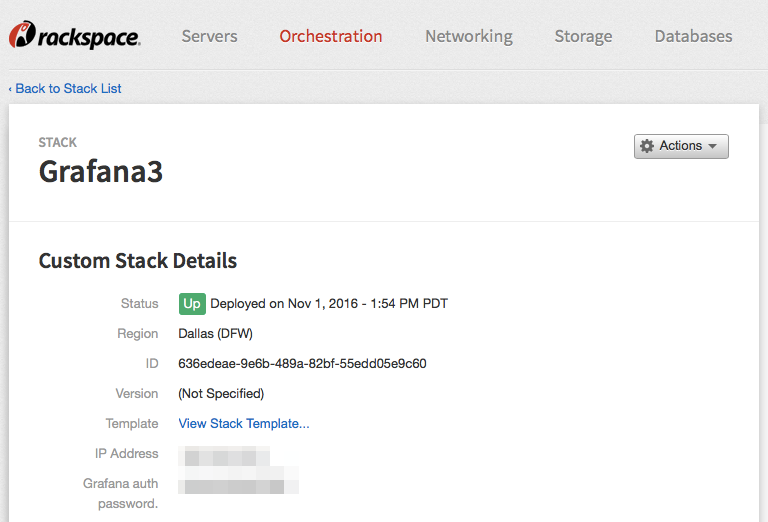Click the Status field label
This screenshot has height=522, width=768.
coord(140,304)
